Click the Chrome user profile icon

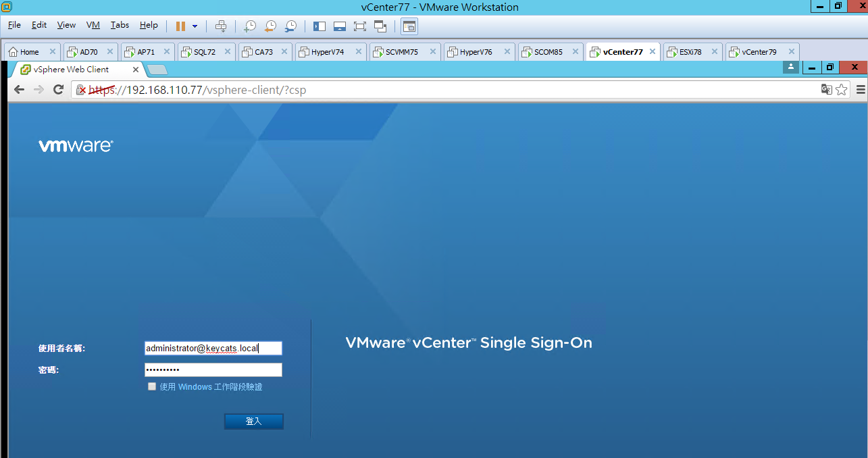(791, 67)
